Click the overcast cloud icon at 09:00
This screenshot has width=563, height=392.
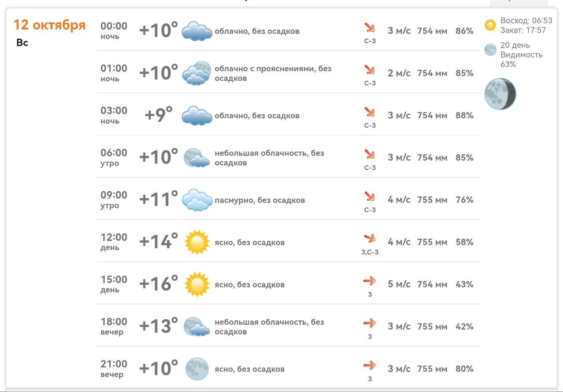tap(197, 200)
